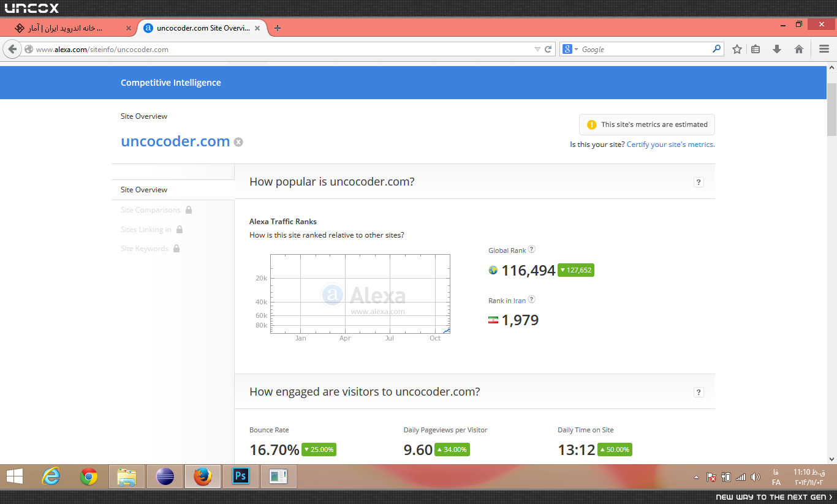
Task: Open the bookmarks list icon
Action: 756,49
